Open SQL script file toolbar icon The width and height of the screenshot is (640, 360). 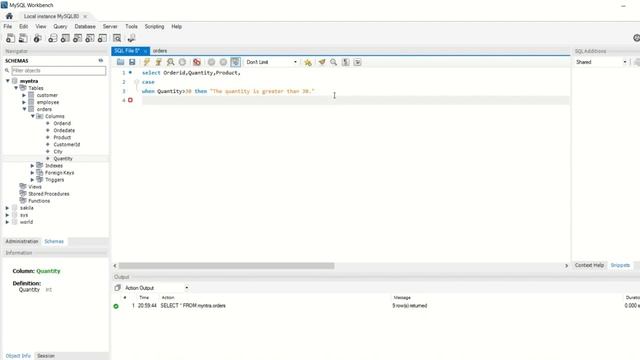[23, 38]
